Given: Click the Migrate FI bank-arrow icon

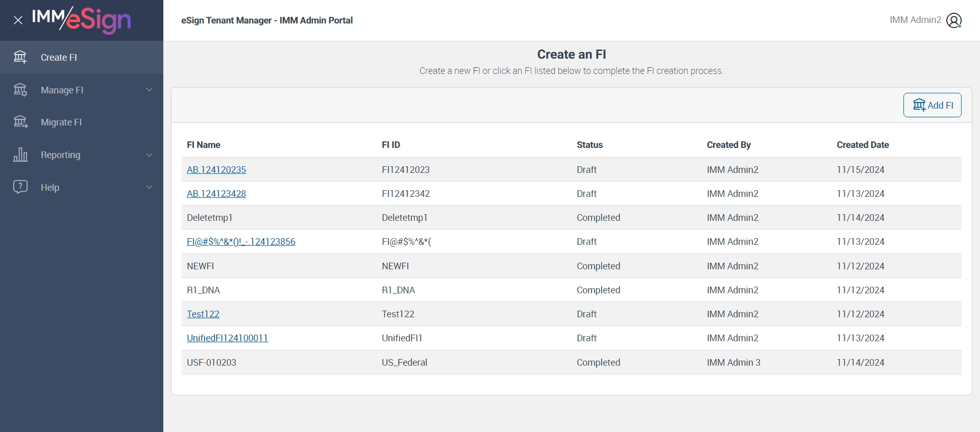Looking at the screenshot, I should pos(20,122).
